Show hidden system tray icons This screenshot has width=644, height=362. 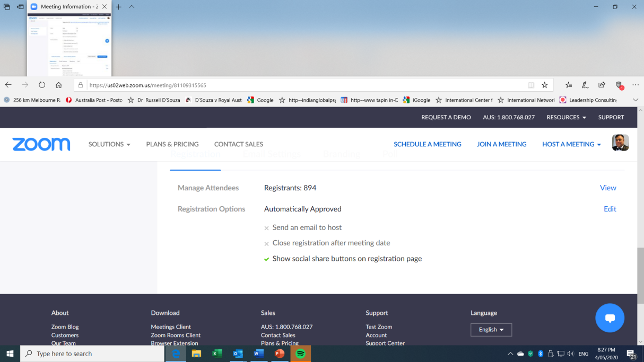[510, 354]
